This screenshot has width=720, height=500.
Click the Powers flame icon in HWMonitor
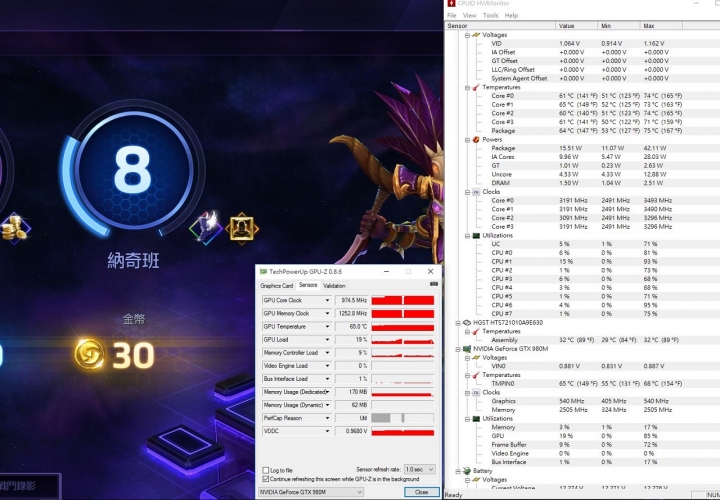pyautogui.click(x=476, y=140)
